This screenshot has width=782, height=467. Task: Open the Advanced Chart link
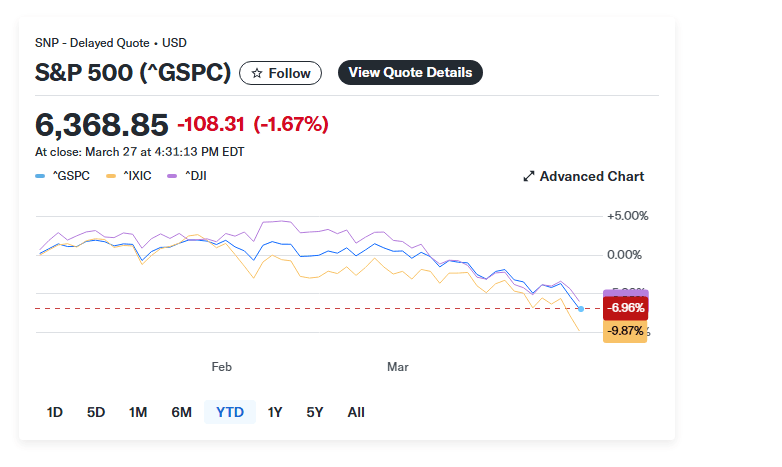click(591, 176)
